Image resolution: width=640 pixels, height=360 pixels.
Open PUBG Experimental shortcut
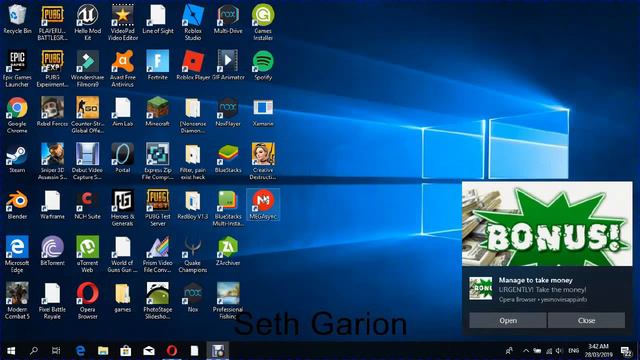click(x=52, y=69)
